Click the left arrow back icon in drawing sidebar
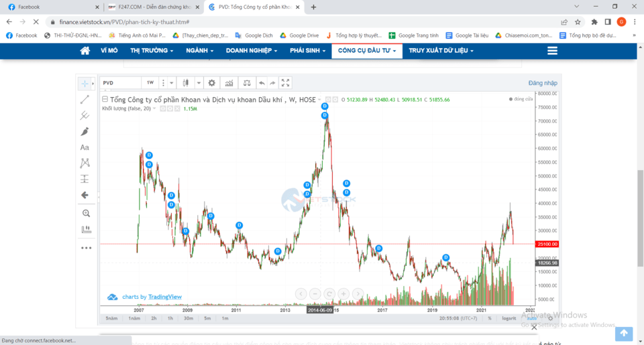Screen dimensions: 644x345 pos(85,195)
